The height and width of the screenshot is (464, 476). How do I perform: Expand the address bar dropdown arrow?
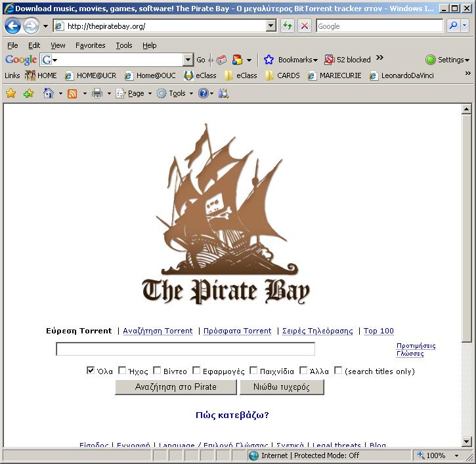tap(270, 26)
